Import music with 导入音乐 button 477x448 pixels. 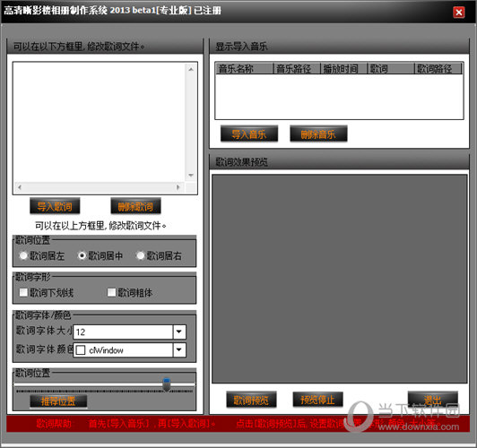click(x=249, y=134)
